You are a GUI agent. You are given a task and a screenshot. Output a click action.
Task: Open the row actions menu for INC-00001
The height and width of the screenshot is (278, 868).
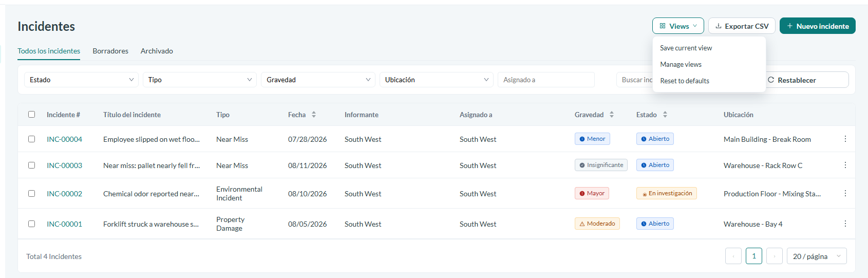click(845, 224)
